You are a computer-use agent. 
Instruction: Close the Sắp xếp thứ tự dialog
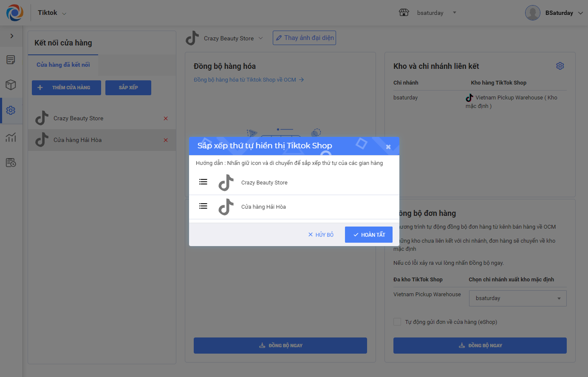pos(388,147)
